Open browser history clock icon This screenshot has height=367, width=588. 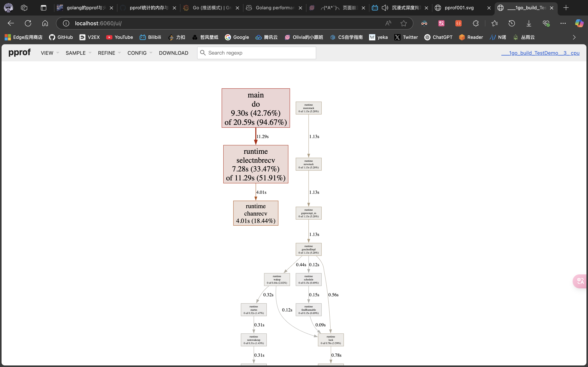[512, 23]
